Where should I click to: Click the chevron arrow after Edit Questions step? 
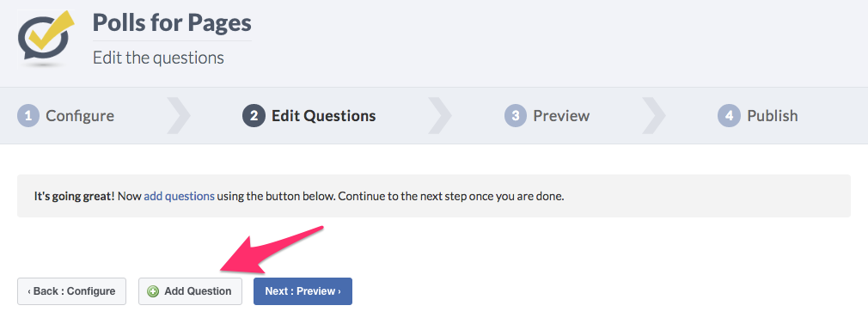coord(439,116)
